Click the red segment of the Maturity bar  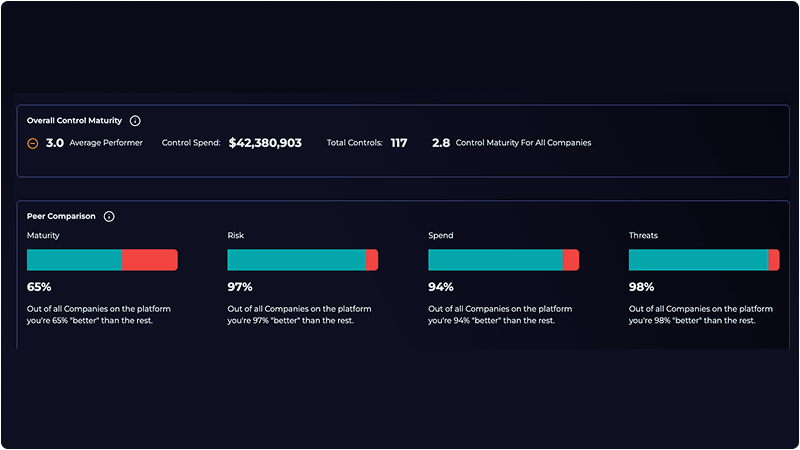[x=149, y=260]
